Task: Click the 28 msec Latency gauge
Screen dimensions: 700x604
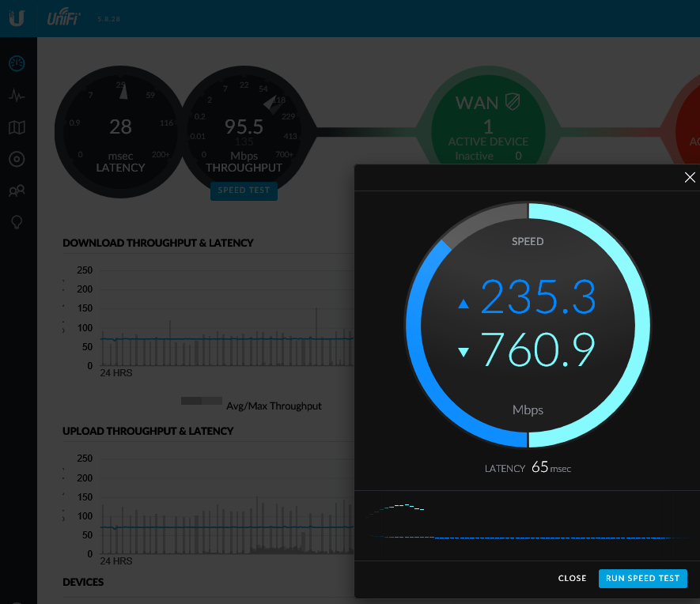Action: point(120,130)
